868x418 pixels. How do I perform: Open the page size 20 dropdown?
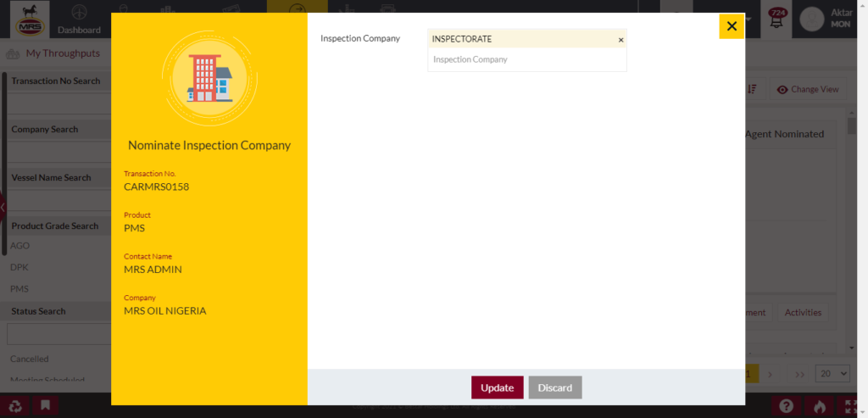coord(832,374)
